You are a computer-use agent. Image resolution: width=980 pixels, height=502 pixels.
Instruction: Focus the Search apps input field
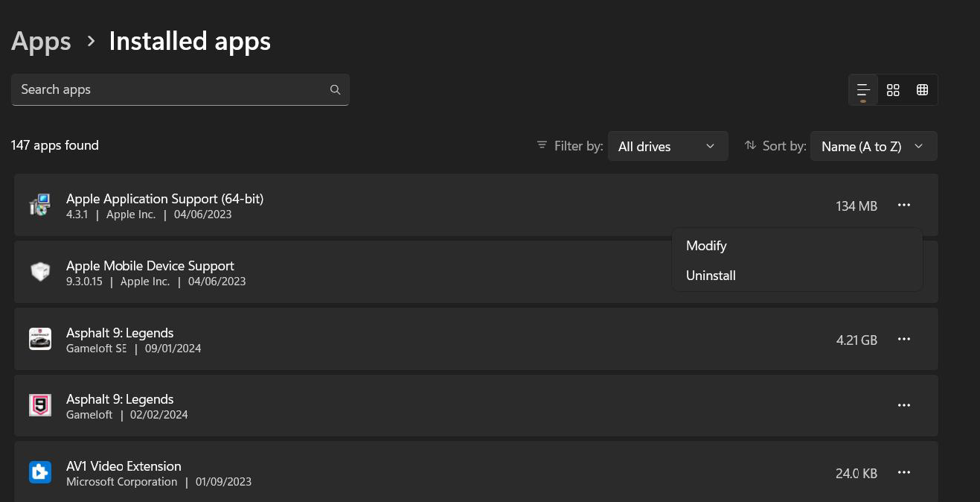point(180,89)
